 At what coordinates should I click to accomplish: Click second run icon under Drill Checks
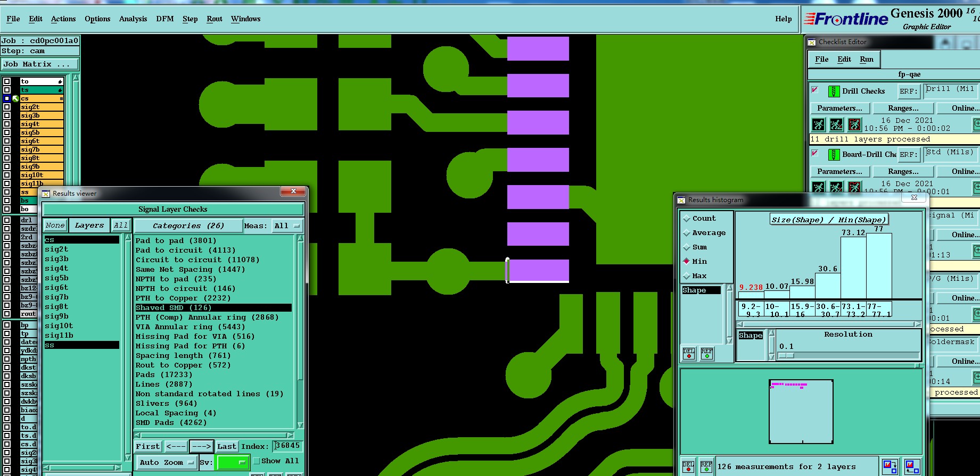(x=836, y=124)
